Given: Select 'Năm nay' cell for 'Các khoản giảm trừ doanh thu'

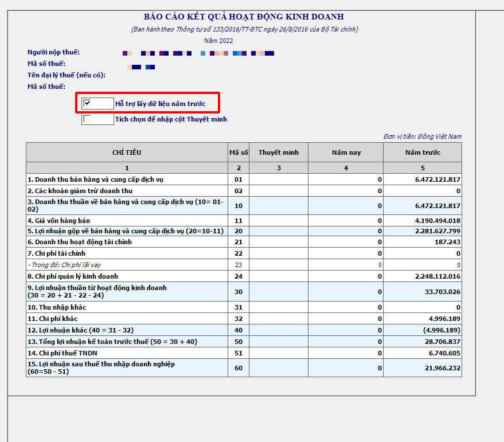Looking at the screenshot, I should click(x=345, y=191).
